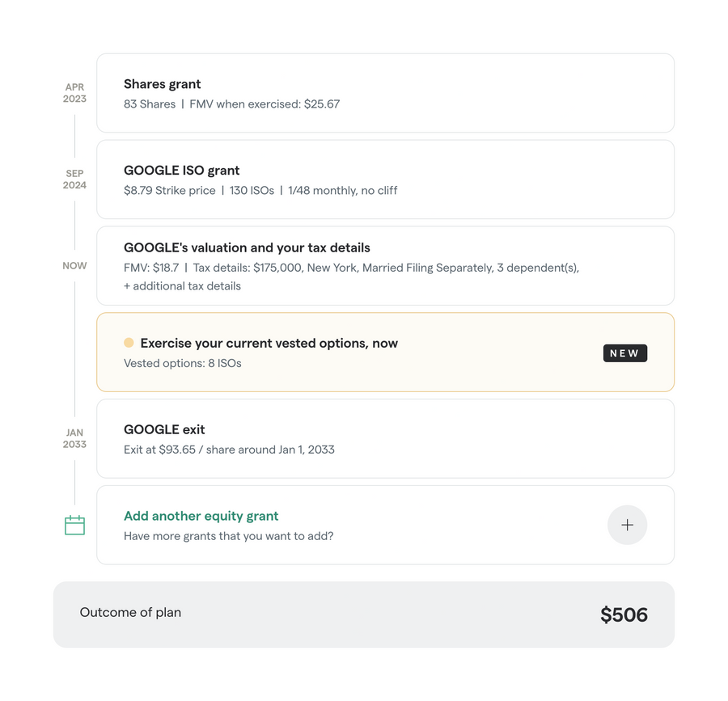Click the NOW marker on the timeline
The image size is (728, 701).
point(74,265)
